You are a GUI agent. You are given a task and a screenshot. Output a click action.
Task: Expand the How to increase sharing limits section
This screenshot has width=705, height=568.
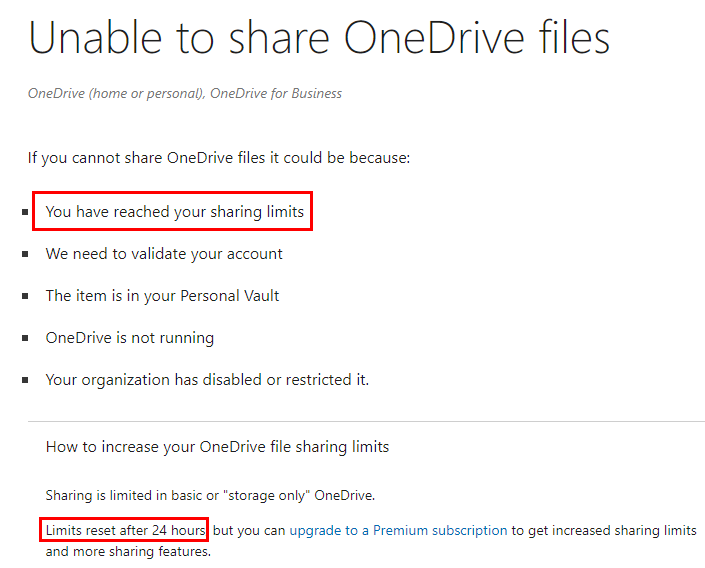(217, 447)
